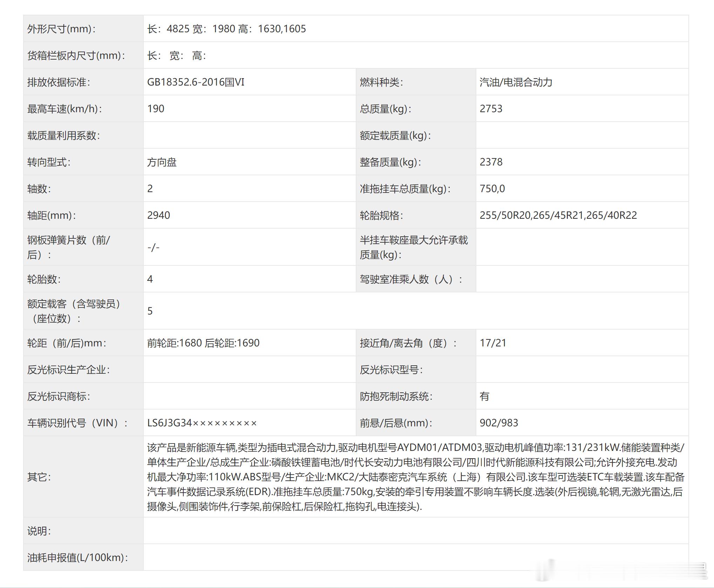Select wheelbase value 2940
This screenshot has height=588, width=714.
(158, 215)
